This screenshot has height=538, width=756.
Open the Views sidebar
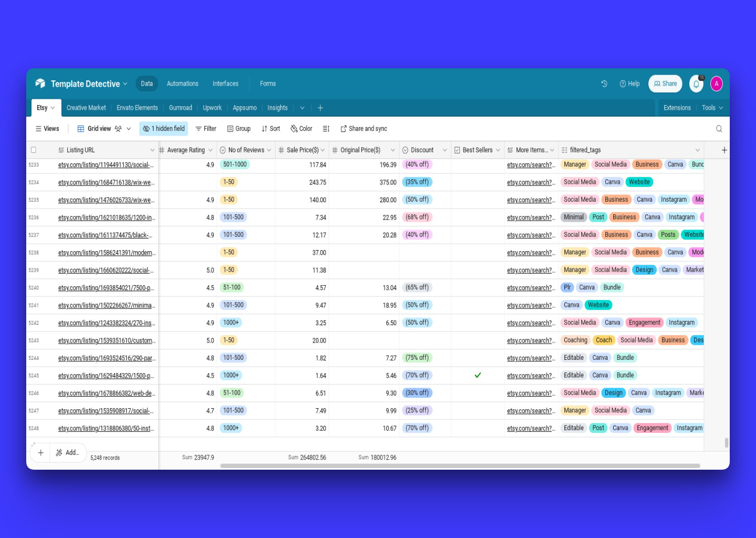[x=47, y=129]
